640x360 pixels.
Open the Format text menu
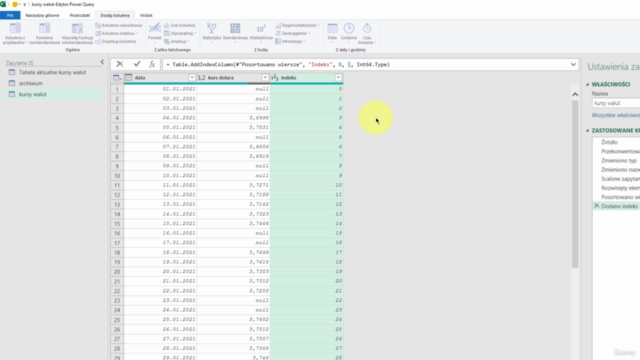pyautogui.click(x=155, y=32)
